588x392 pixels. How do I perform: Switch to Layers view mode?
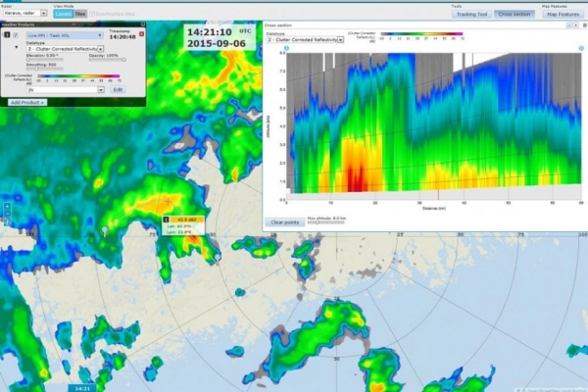point(63,14)
